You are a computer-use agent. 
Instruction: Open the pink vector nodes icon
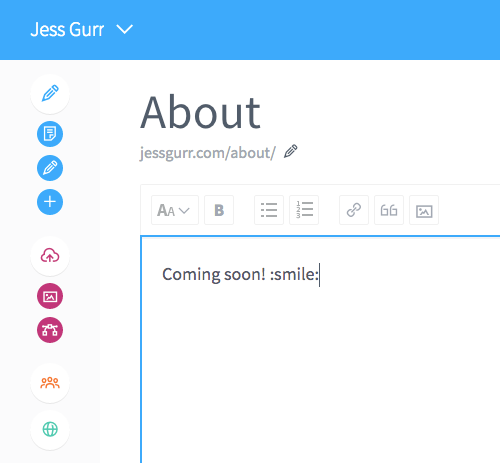pyautogui.click(x=50, y=330)
